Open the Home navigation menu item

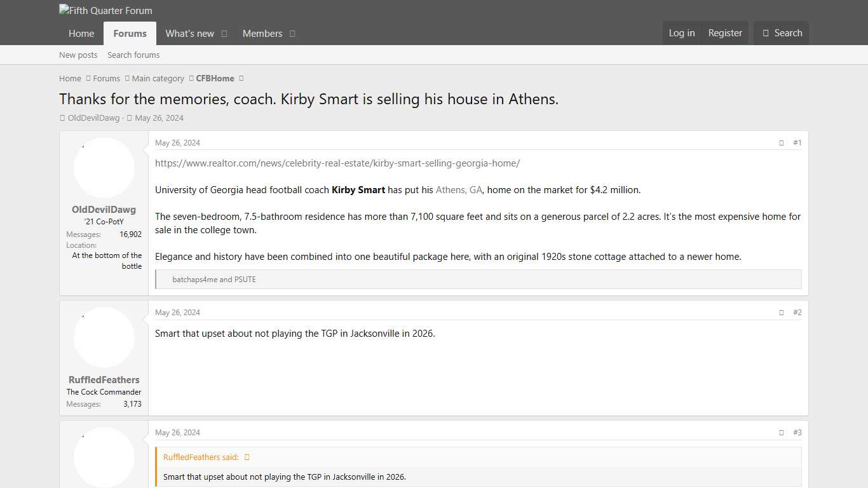81,33
